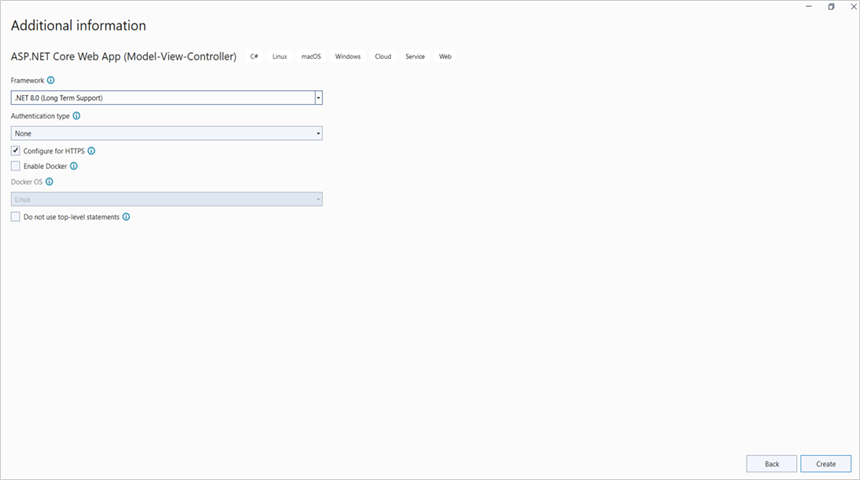The height and width of the screenshot is (480, 860).
Task: Click the Web tag
Action: 445,57
